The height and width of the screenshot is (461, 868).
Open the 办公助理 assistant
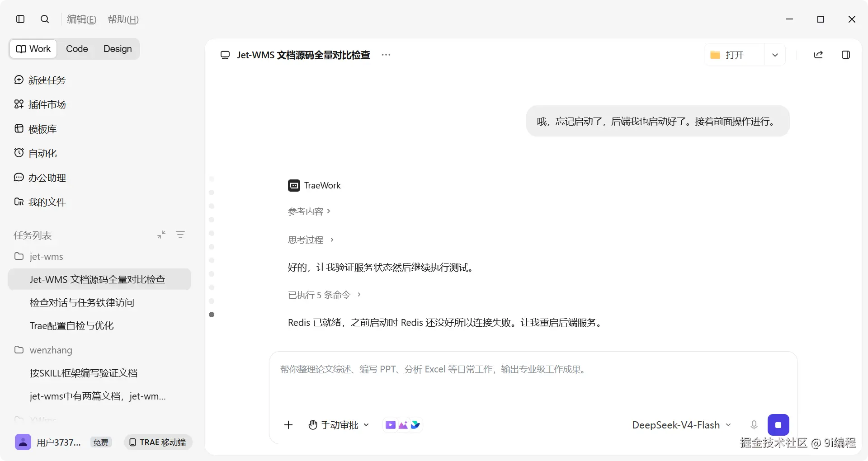(x=40, y=178)
